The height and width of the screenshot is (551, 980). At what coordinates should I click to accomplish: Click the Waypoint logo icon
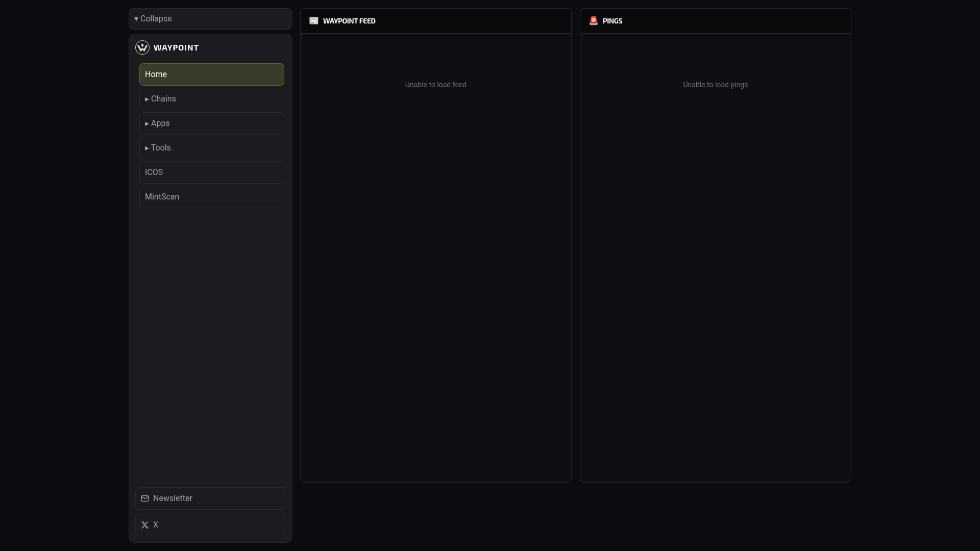(x=142, y=47)
